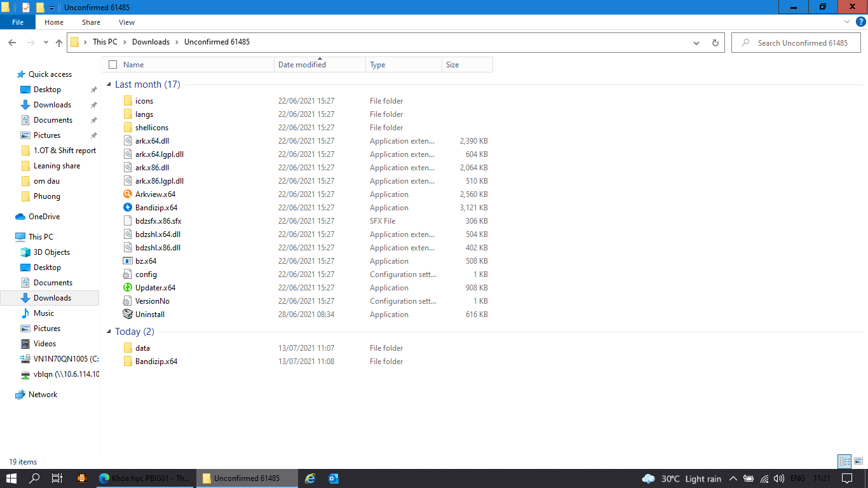Open address bar history dropdown
Viewport: 868px width, 488px height.
pos(698,43)
